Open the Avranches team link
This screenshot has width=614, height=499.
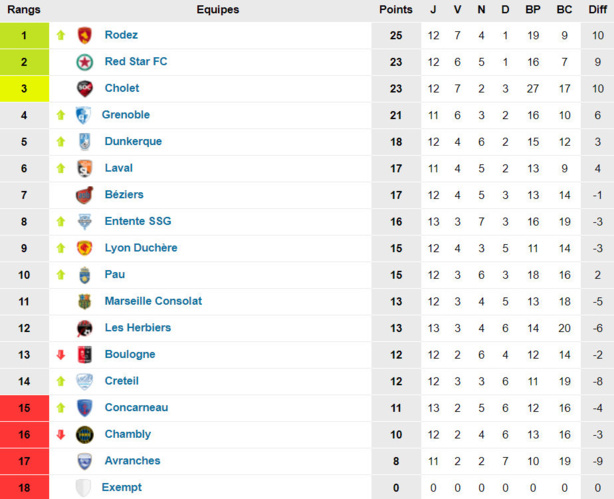click(132, 461)
